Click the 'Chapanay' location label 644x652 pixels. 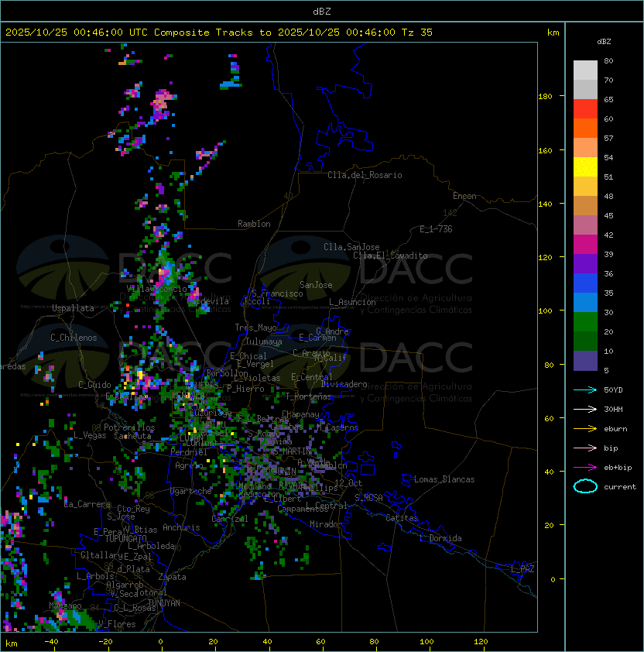click(x=300, y=414)
